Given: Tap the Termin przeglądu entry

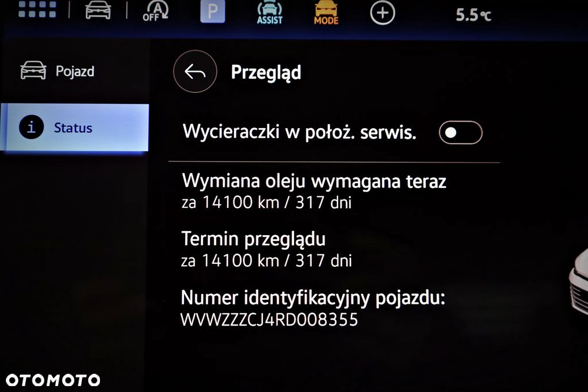Looking at the screenshot, I should (x=266, y=249).
